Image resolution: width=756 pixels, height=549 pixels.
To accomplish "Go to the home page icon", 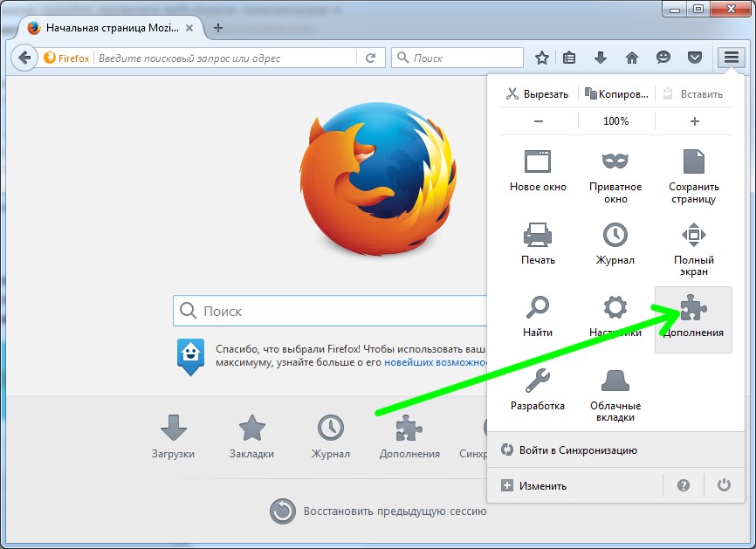I will [632, 58].
